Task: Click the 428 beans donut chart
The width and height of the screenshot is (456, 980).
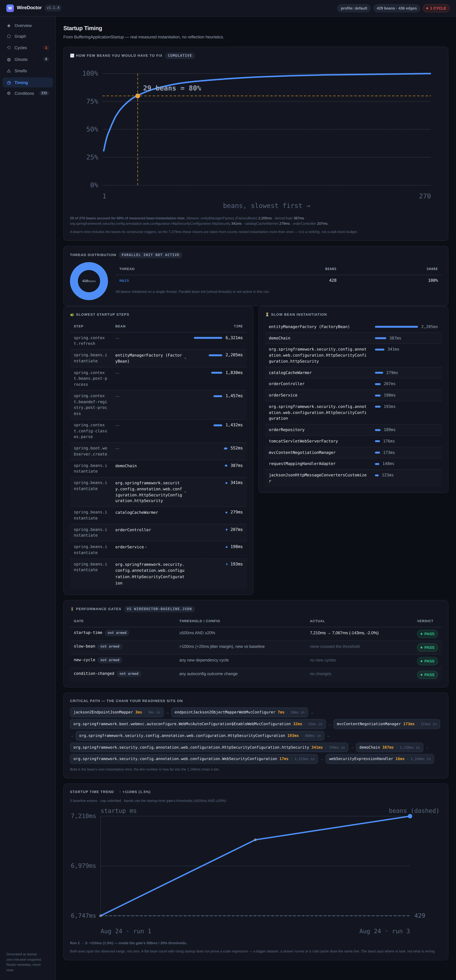Action: point(89,281)
